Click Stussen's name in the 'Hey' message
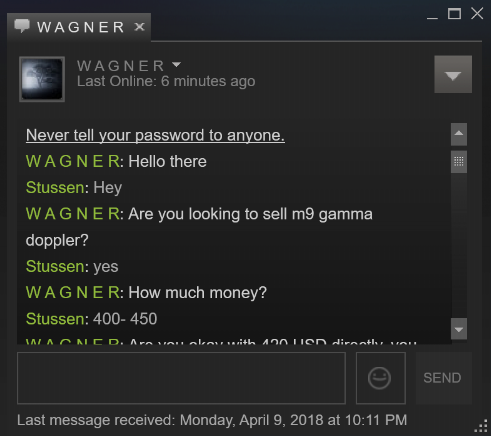The width and height of the screenshot is (491, 436). coord(55,188)
